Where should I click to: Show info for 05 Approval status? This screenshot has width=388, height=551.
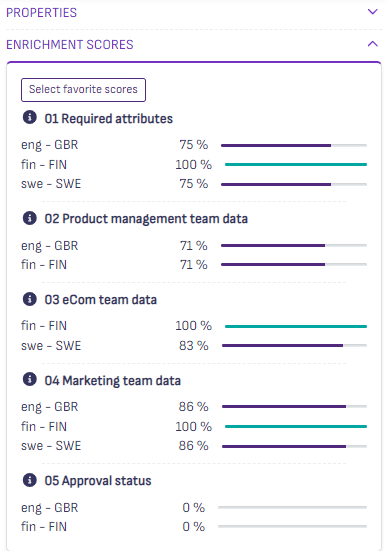pyautogui.click(x=30, y=480)
